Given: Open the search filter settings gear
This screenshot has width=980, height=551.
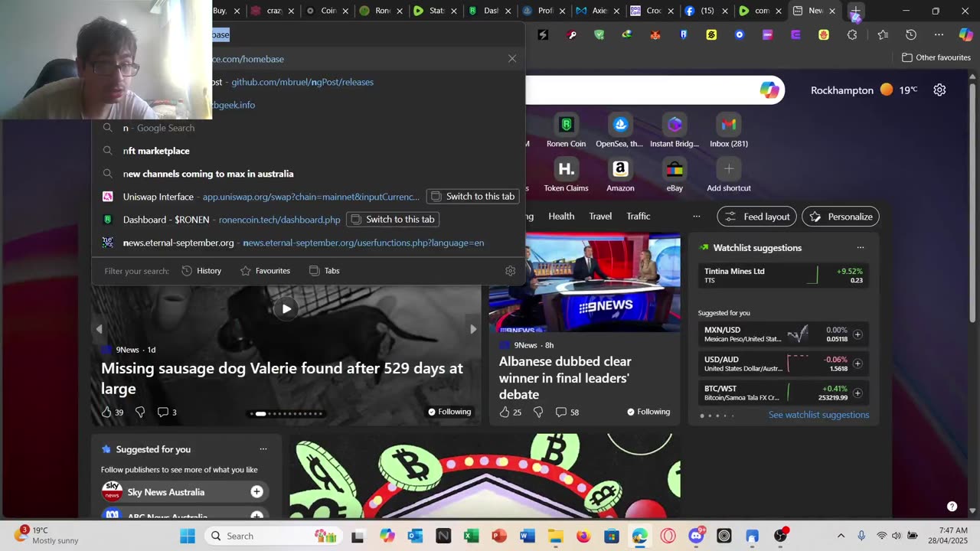Looking at the screenshot, I should point(511,271).
